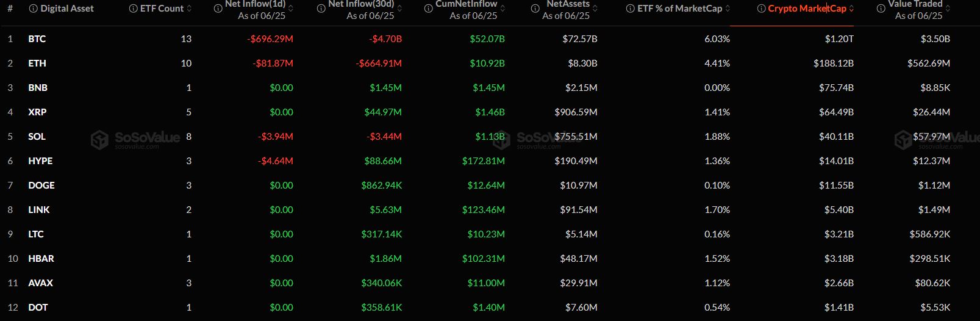
Task: Click LINK net assets $91.54M
Action: pos(579,209)
